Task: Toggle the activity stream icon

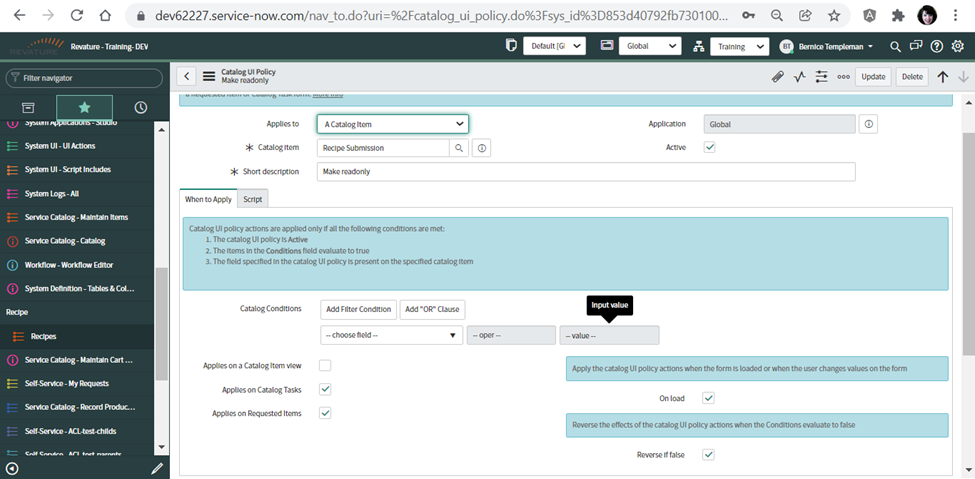Action: click(x=800, y=77)
